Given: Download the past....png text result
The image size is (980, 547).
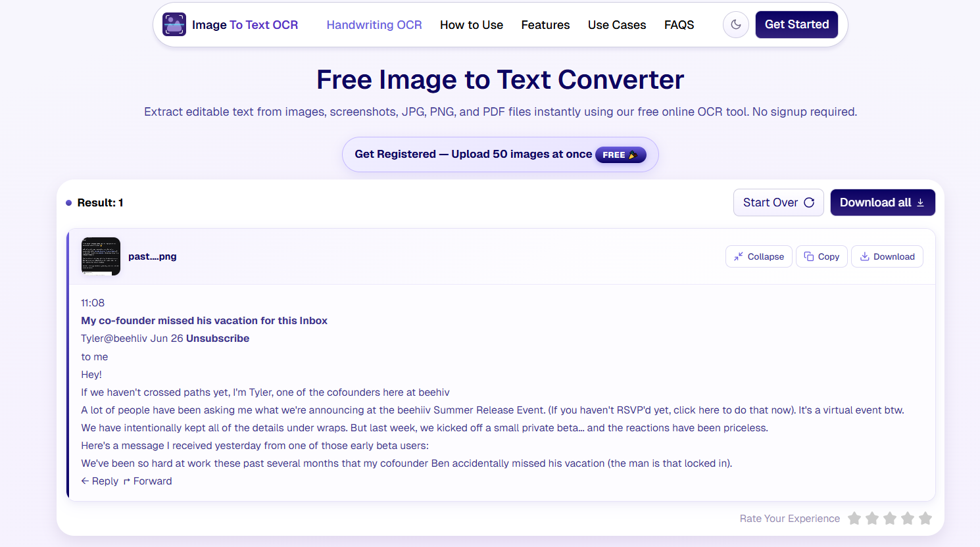Looking at the screenshot, I should tap(887, 256).
